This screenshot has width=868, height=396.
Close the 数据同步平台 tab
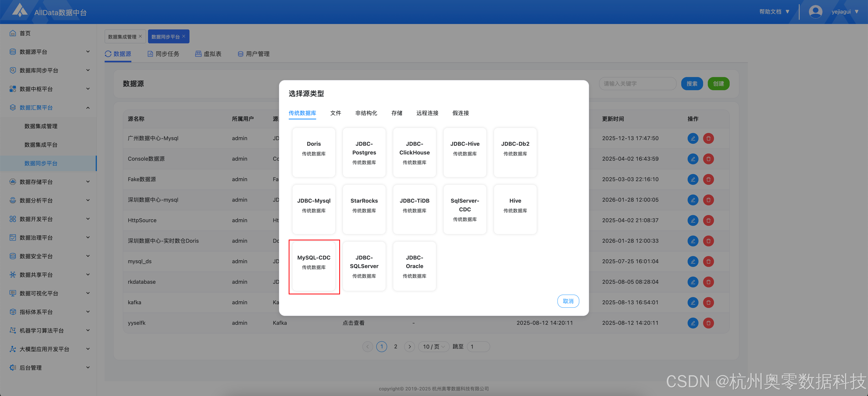tap(184, 36)
